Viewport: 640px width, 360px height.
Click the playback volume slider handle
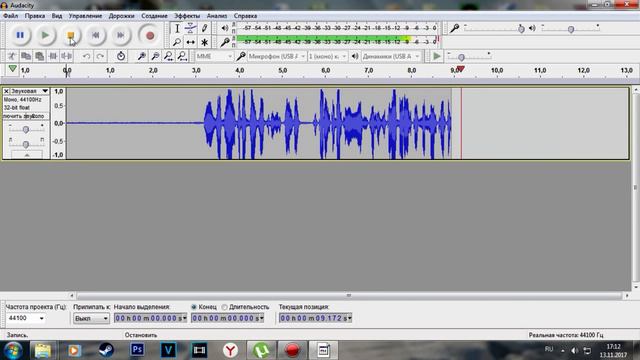pyautogui.click(x=571, y=29)
